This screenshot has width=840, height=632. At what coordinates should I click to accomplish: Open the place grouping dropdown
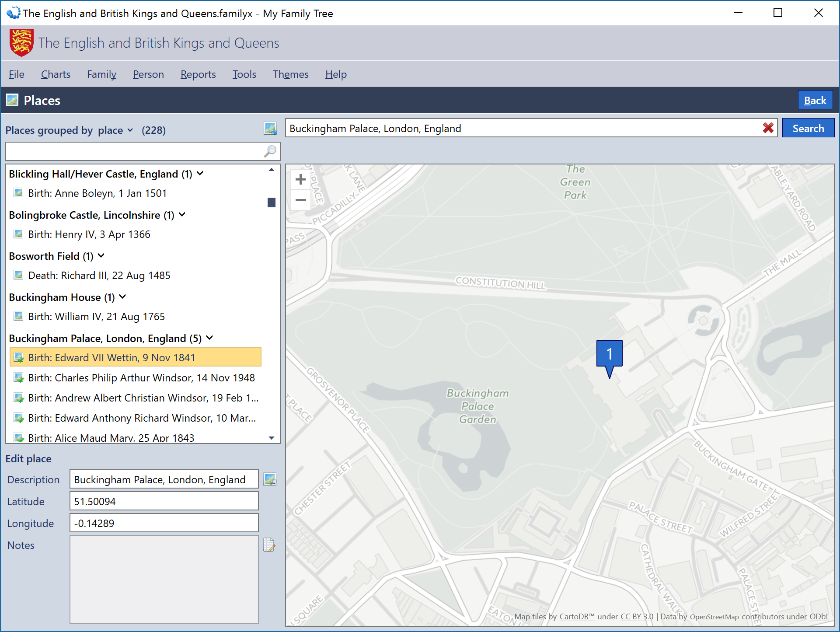click(x=115, y=130)
